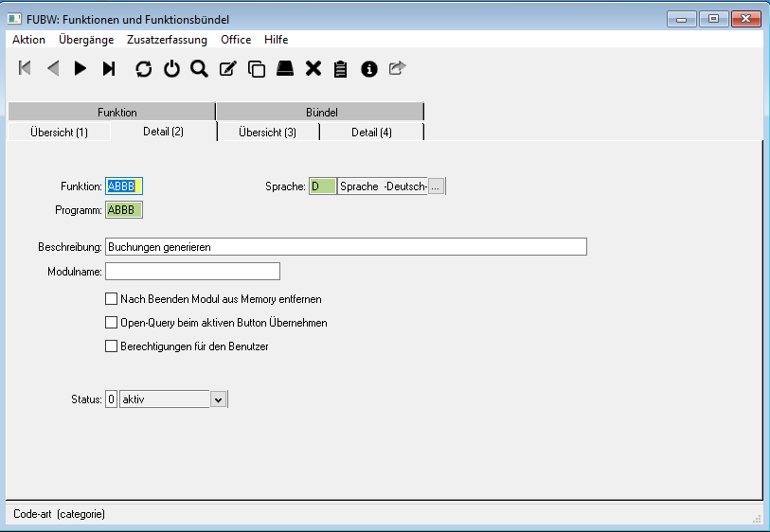Click the info circle icon
Image resolution: width=770 pixels, height=532 pixels.
pos(369,68)
